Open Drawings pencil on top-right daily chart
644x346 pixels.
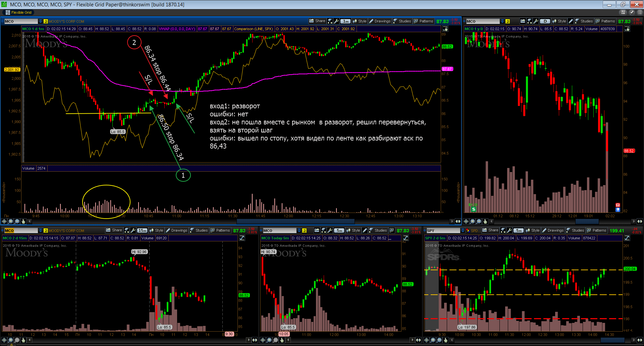click(571, 21)
